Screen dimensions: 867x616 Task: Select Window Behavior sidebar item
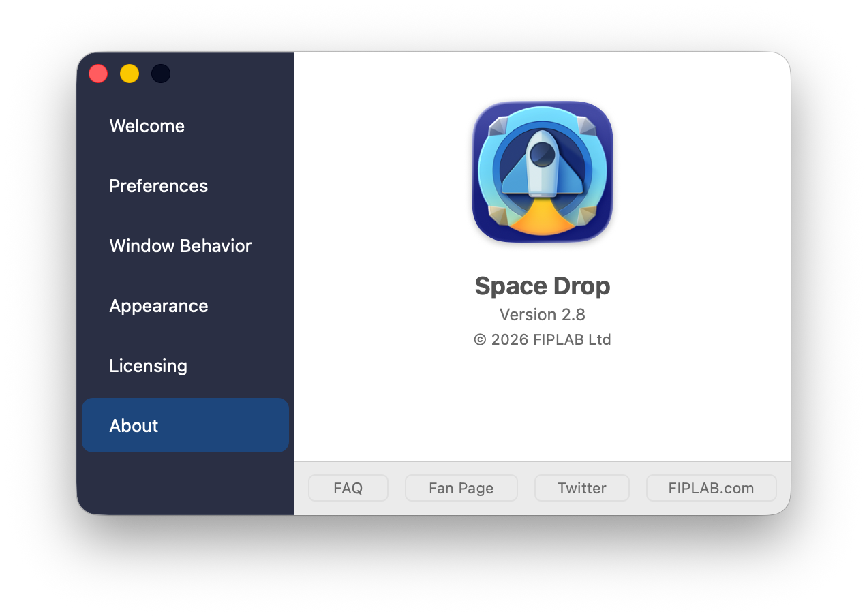tap(185, 246)
